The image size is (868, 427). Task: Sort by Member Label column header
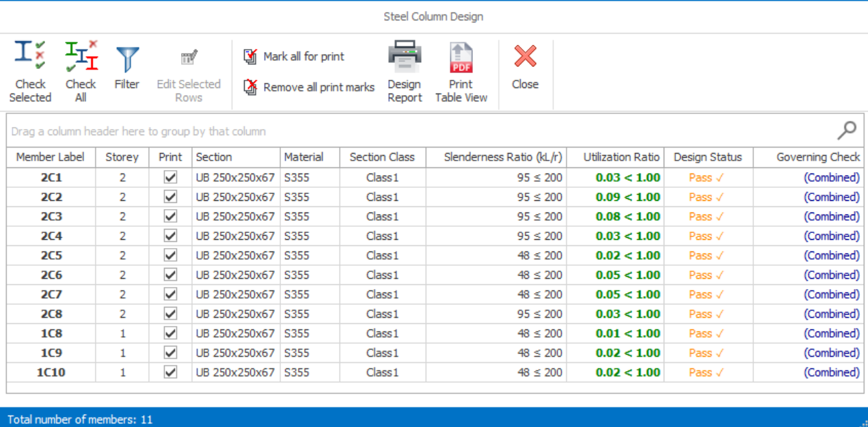(x=51, y=157)
